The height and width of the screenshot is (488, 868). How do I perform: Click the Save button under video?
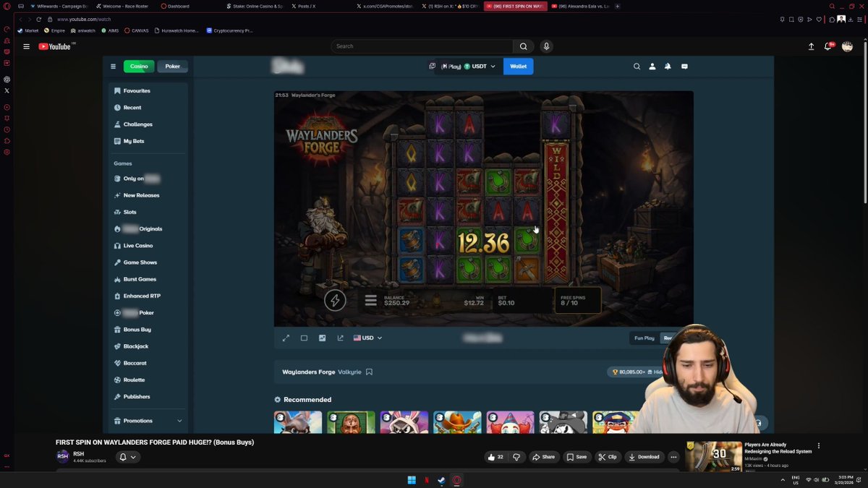(576, 457)
